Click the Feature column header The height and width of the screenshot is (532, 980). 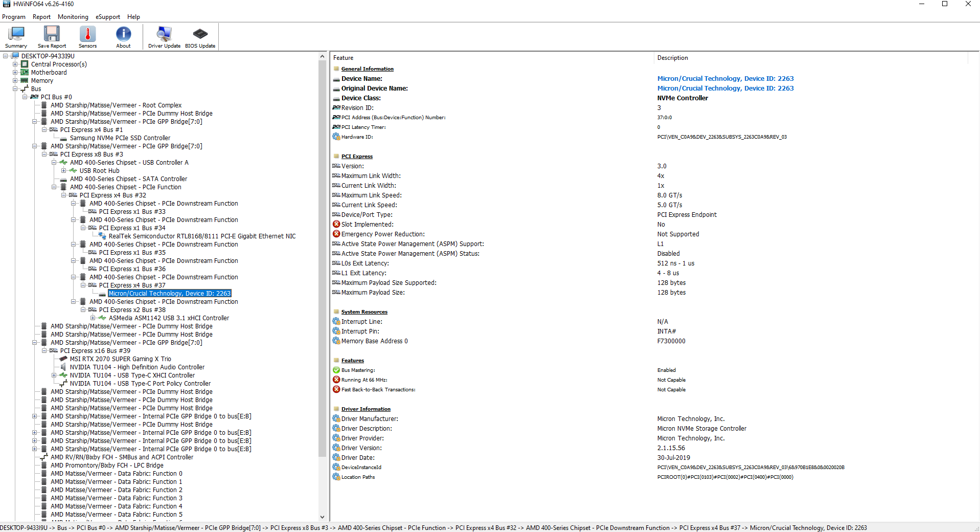coord(492,58)
